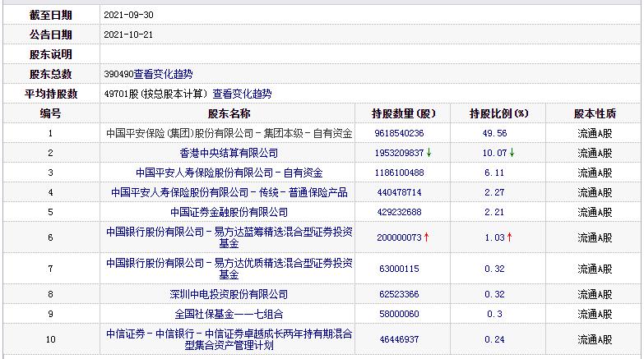644x359 pixels.
Task: Open 易方达蓝筹精选混合型证券投资基金 link
Action: 229,237
